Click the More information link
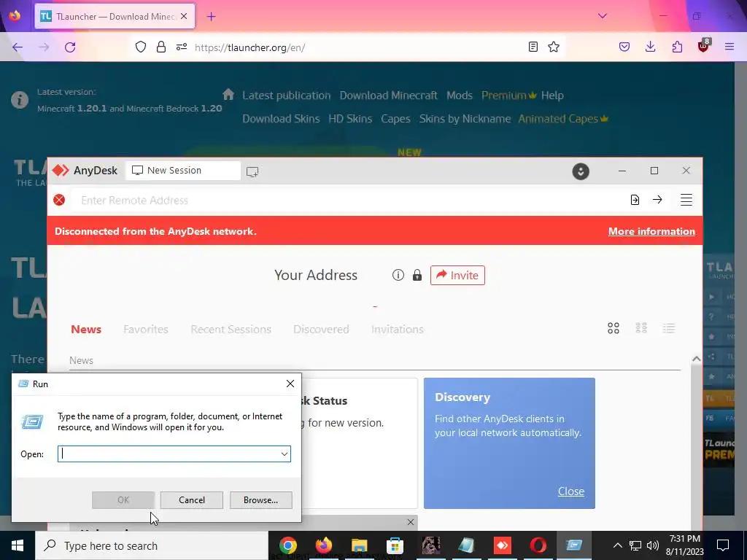The width and height of the screenshot is (747, 560). pos(651,231)
